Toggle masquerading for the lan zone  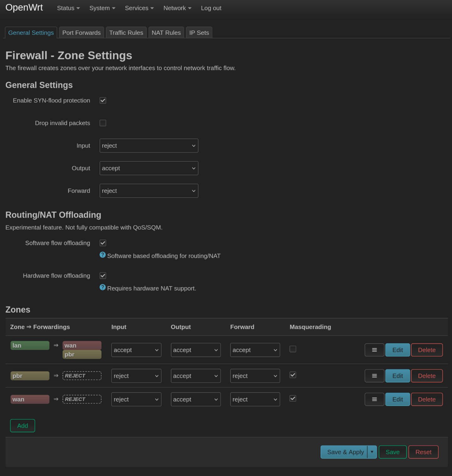[293, 349]
